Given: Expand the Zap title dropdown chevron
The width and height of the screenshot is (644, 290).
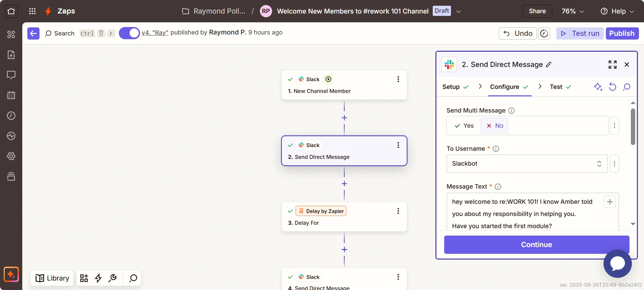Looking at the screenshot, I should pos(458,11).
